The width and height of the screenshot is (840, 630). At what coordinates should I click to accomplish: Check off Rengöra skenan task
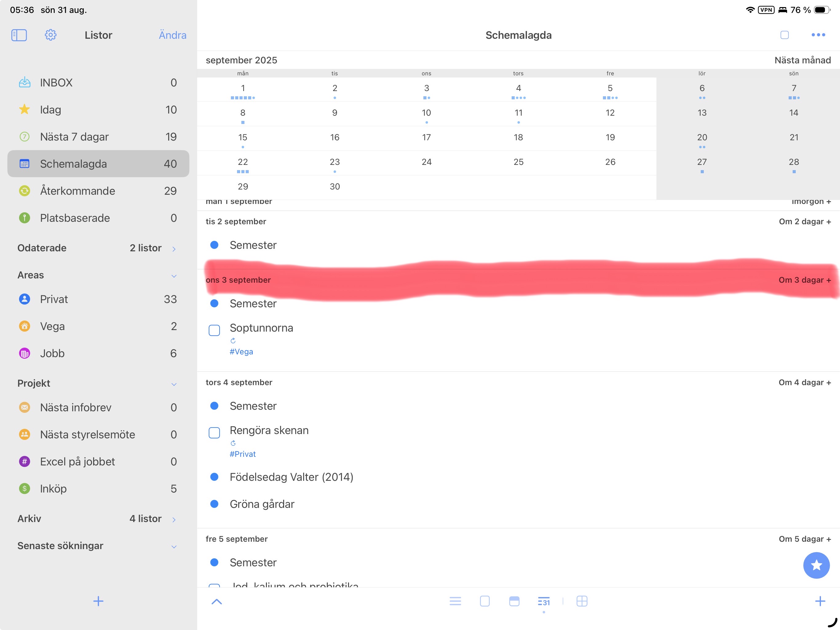[x=214, y=433]
